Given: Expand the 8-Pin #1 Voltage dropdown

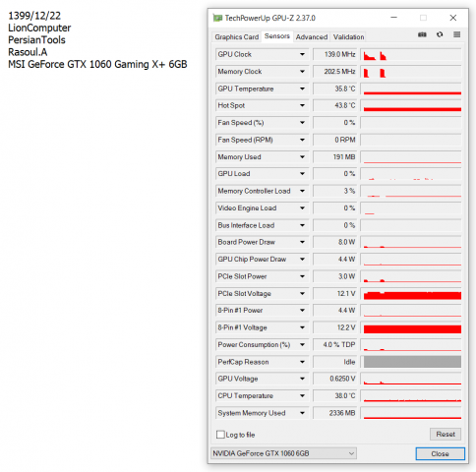Looking at the screenshot, I should coord(302,327).
